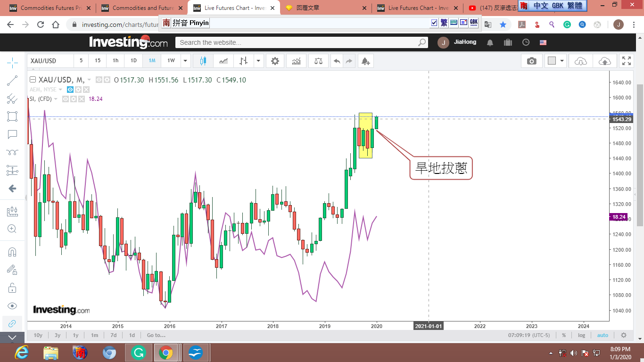Activate the zoom in magnifier tool
The width and height of the screenshot is (644, 362).
click(x=12, y=229)
